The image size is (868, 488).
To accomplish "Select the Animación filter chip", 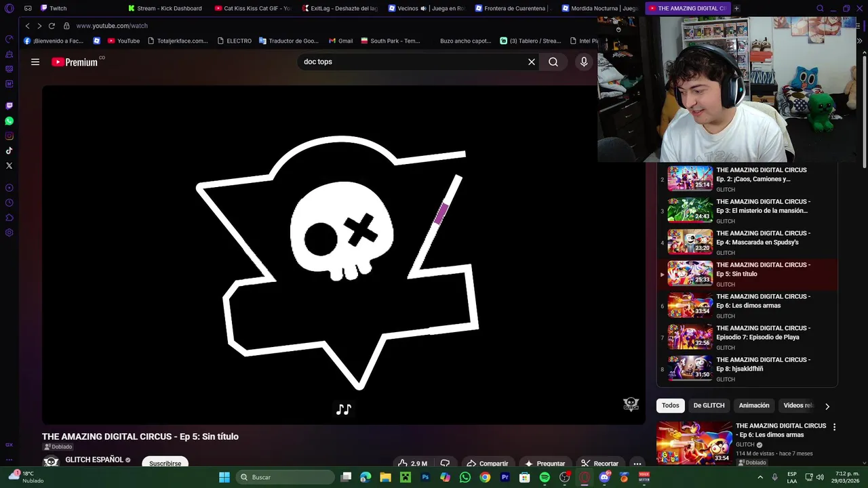I will pos(754,405).
